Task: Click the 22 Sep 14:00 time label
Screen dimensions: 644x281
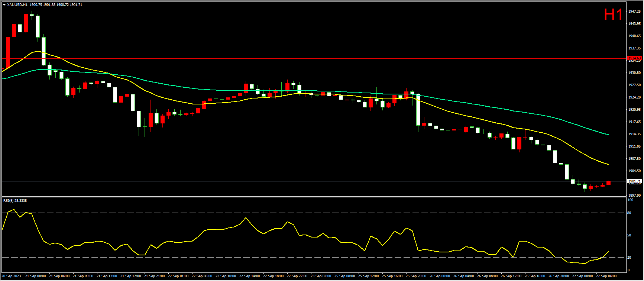Action: coord(249,276)
